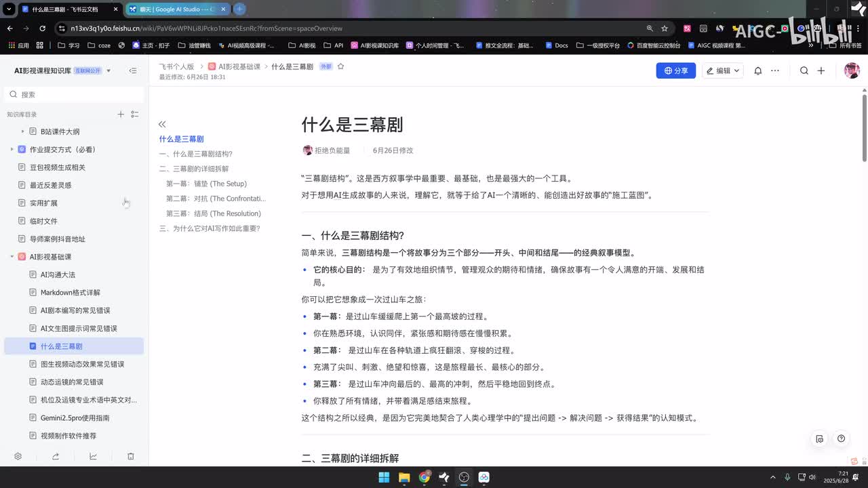Screen dimensions: 868x488
Task: Open the trash bin icon
Action: (x=131, y=456)
